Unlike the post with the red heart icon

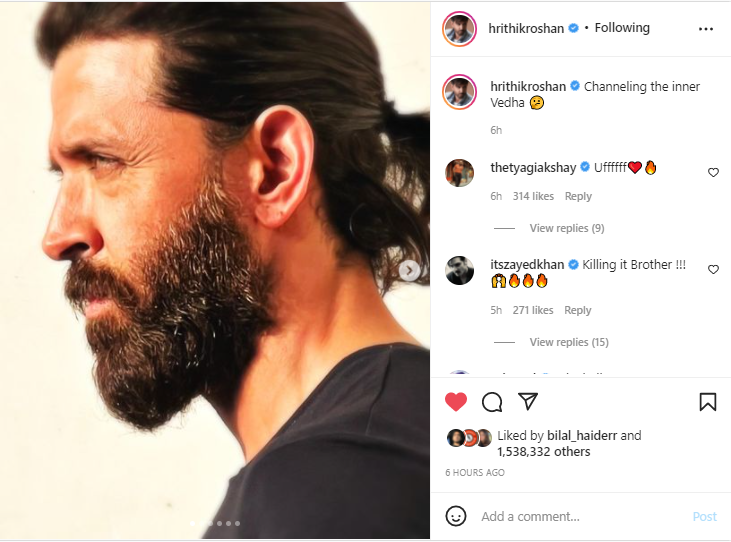coord(456,402)
